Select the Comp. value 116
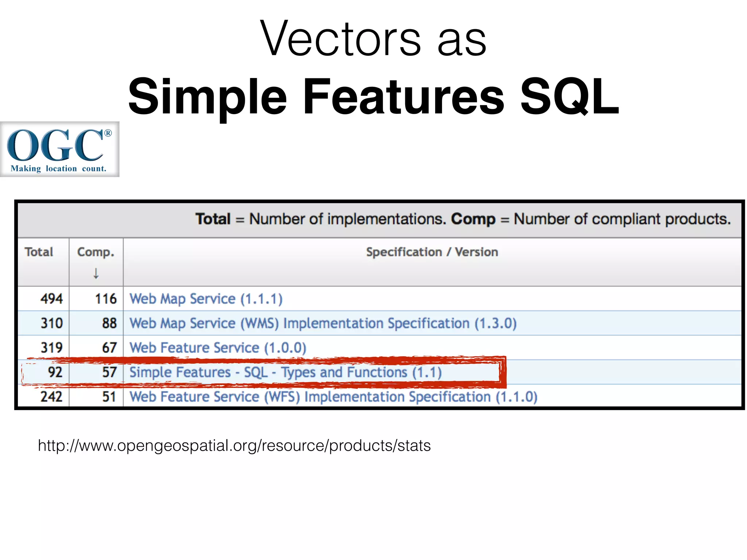This screenshot has width=747, height=560. [x=106, y=299]
